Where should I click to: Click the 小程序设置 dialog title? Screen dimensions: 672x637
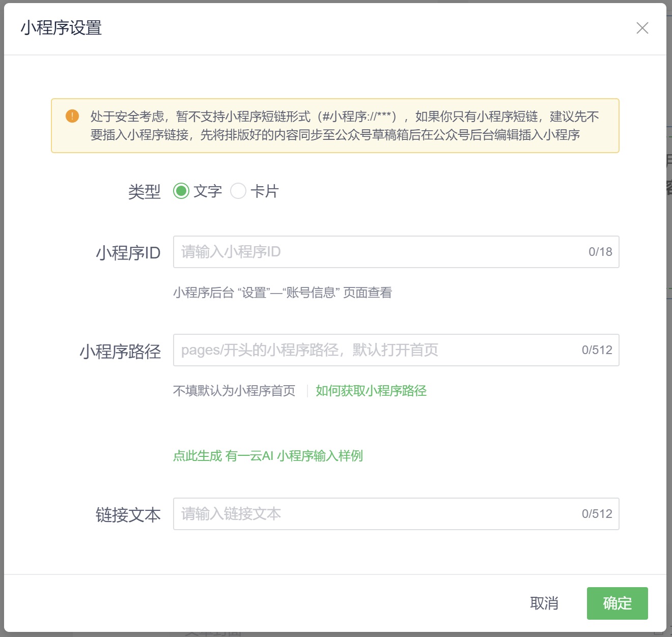click(x=61, y=28)
